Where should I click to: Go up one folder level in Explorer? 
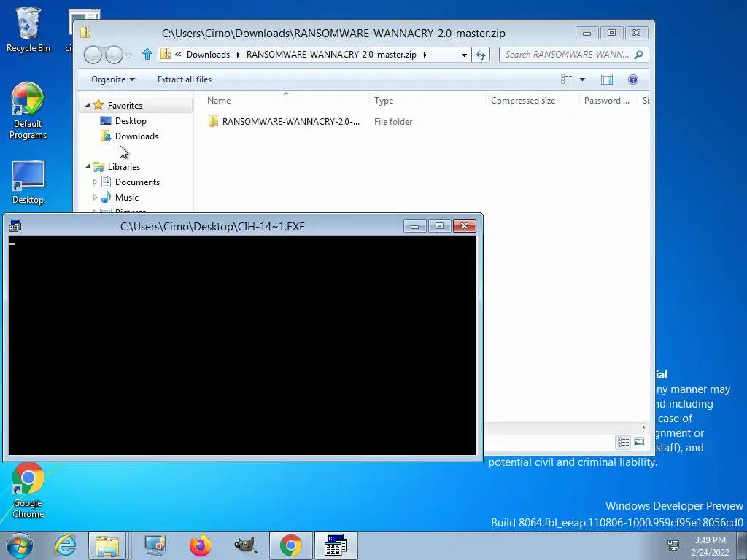click(147, 54)
